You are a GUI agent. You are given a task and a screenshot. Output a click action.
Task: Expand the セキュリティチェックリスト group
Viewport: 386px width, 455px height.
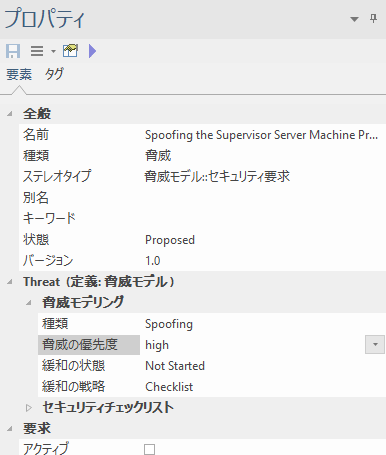pyautogui.click(x=29, y=408)
